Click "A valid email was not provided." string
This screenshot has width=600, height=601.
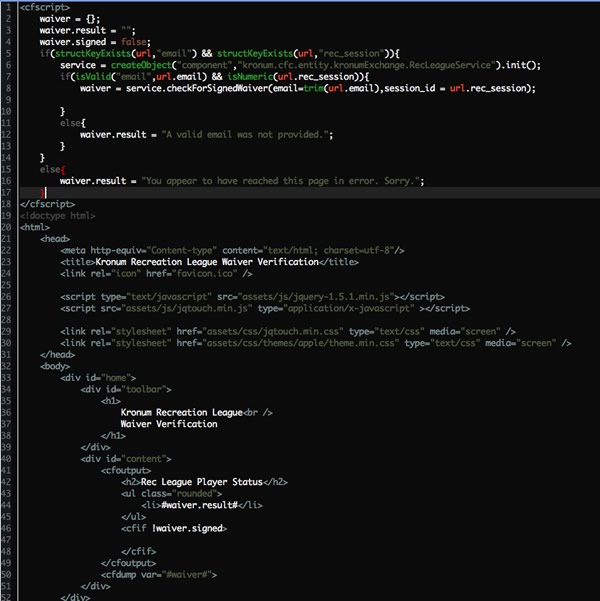tap(245, 135)
